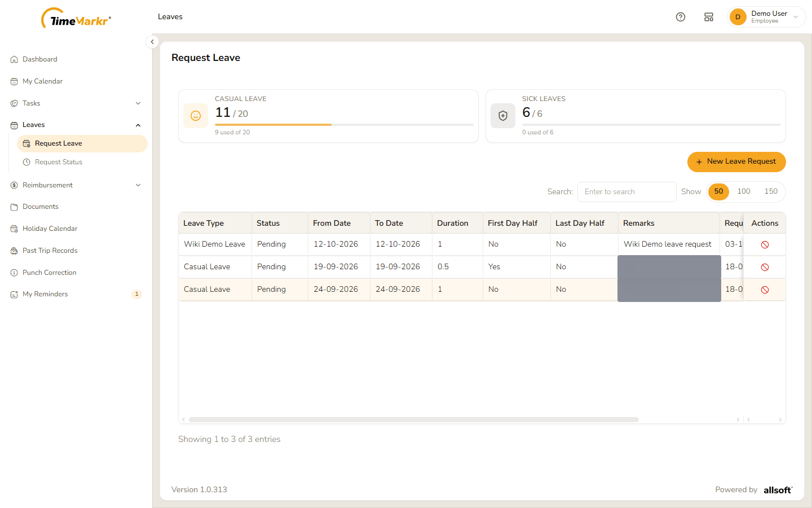Open the help question-mark icon
This screenshot has width=812, height=508.
(x=681, y=17)
